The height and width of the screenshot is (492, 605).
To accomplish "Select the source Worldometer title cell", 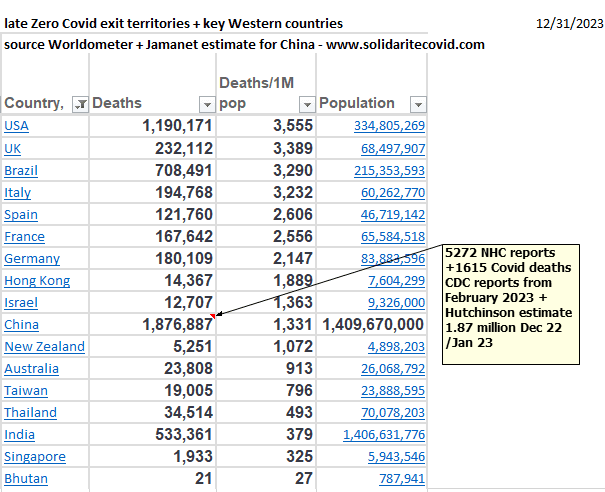I will pyautogui.click(x=245, y=44).
